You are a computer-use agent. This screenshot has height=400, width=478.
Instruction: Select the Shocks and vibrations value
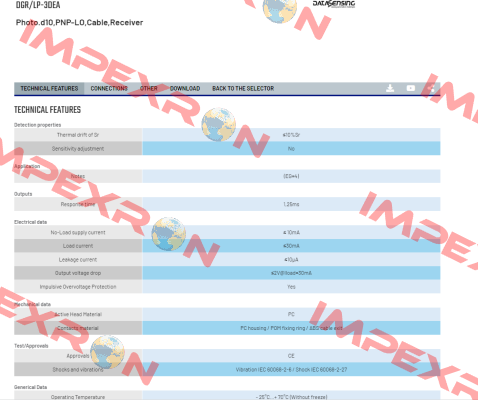point(291,369)
